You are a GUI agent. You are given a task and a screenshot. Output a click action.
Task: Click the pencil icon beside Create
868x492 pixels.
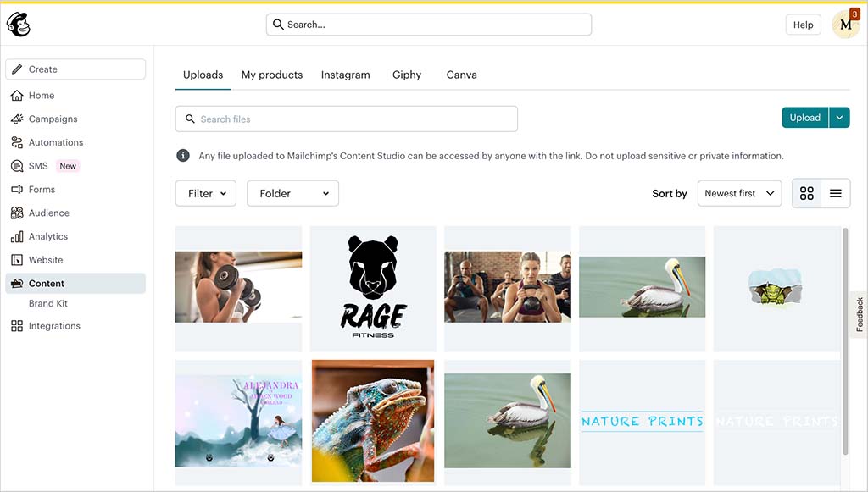coord(17,69)
